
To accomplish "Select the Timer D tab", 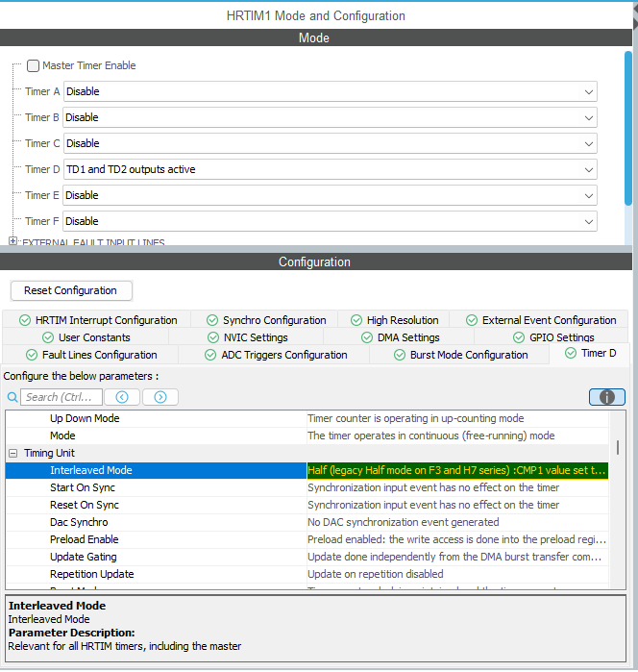I will click(x=591, y=353).
